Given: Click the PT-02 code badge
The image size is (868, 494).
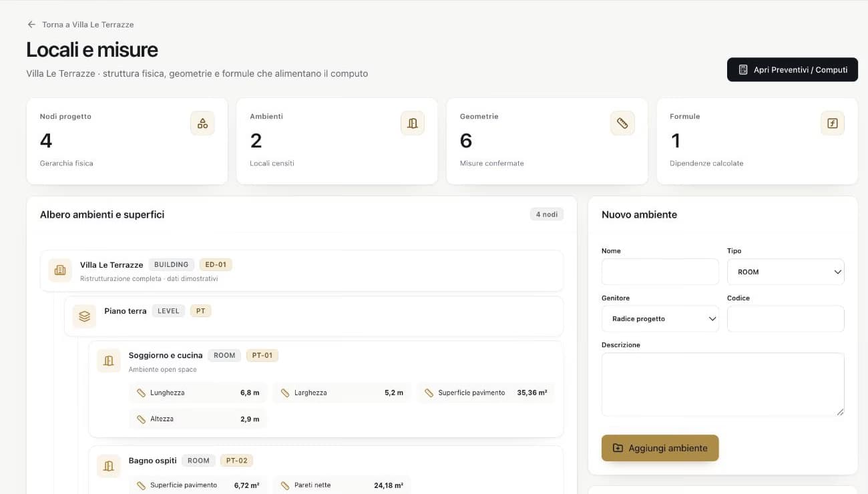Looking at the screenshot, I should pos(237,461).
